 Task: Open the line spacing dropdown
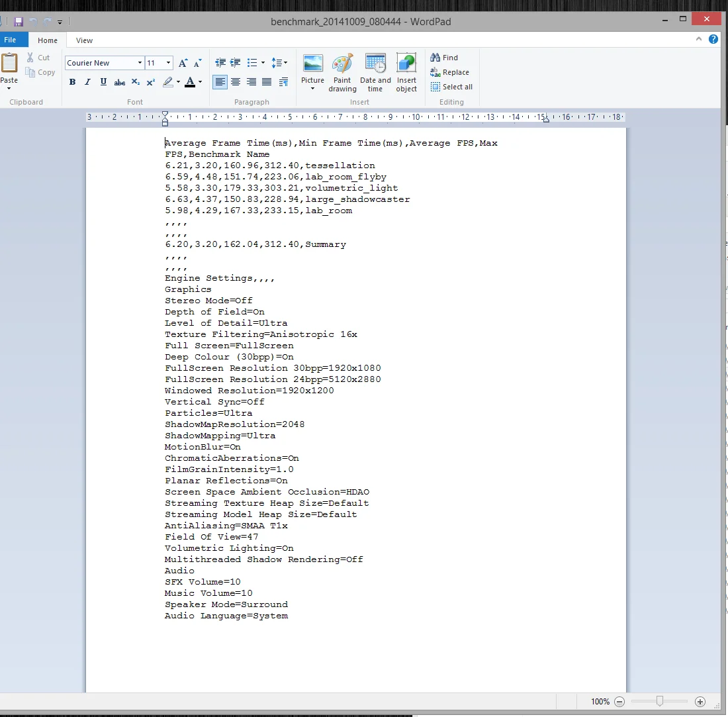click(x=279, y=63)
